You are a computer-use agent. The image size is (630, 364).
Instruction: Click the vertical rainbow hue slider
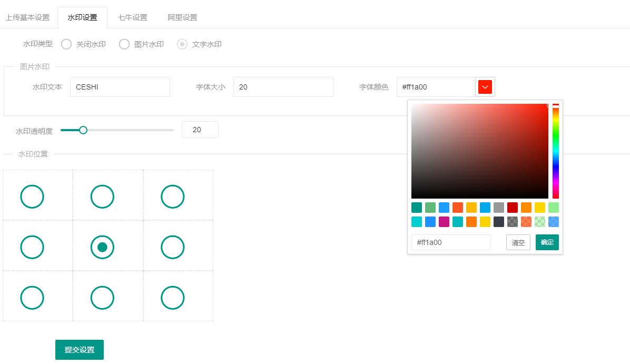(556, 151)
